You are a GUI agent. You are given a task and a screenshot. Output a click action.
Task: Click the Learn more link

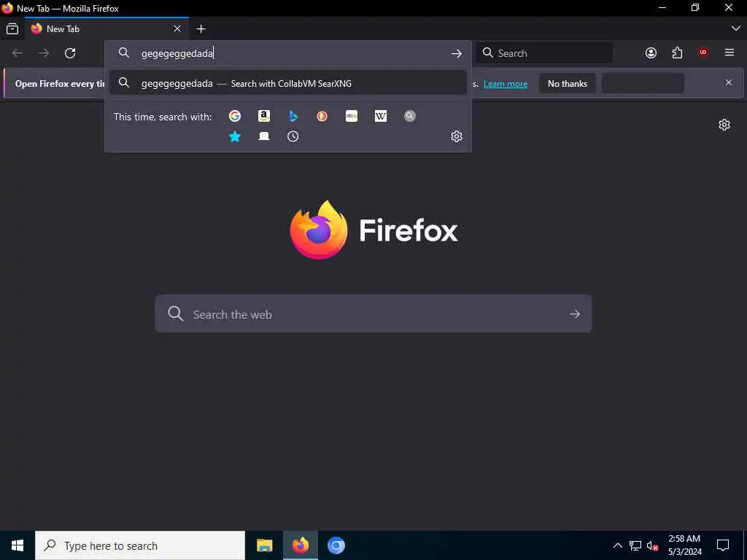tap(506, 84)
